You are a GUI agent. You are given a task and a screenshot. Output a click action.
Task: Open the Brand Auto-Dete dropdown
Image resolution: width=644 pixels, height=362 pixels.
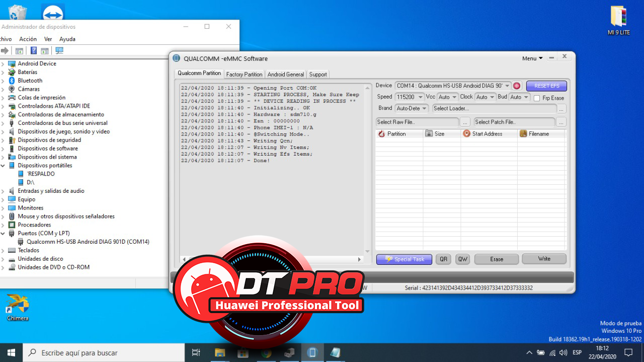click(425, 108)
